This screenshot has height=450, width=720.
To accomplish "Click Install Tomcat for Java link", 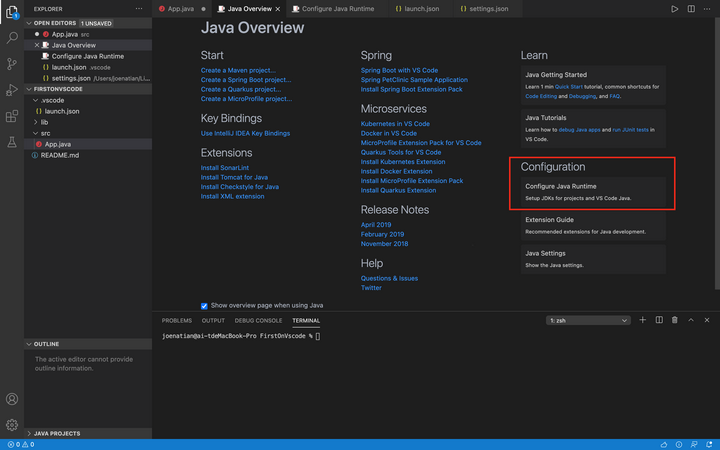I will [x=234, y=177].
